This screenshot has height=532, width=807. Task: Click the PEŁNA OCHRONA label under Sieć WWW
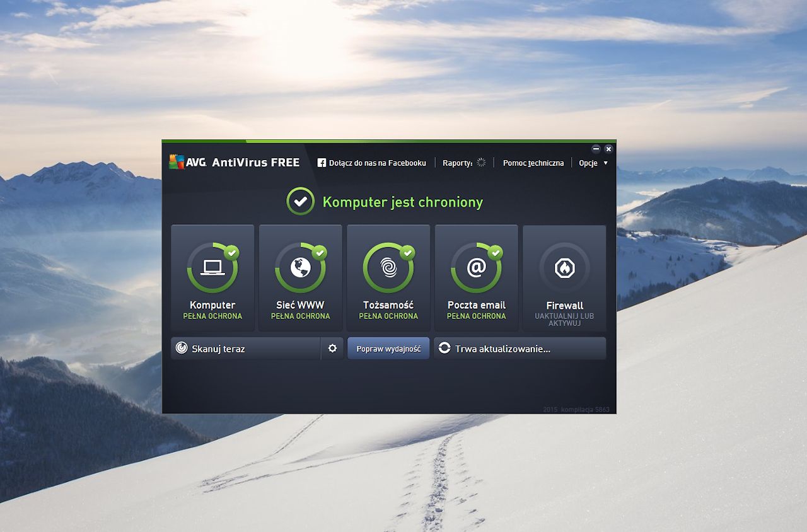coord(301,316)
